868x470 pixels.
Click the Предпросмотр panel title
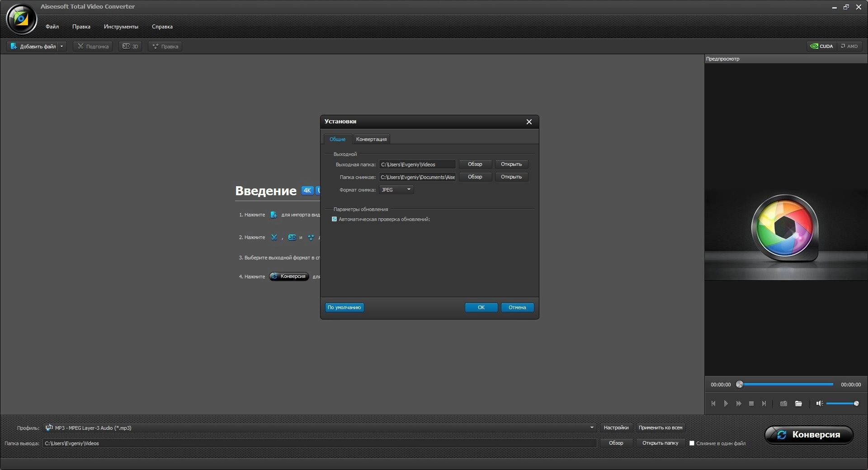(723, 59)
